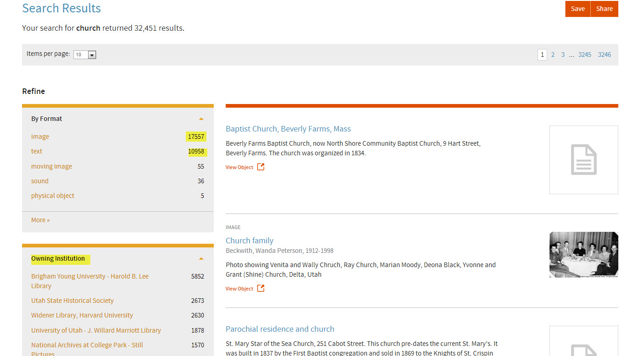Collapse the Owning Institution facet panel
This screenshot has height=356, width=644.
(x=201, y=259)
